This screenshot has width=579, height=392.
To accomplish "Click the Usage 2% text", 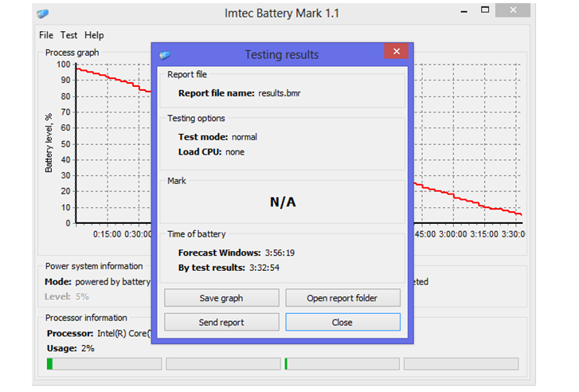I will click(x=71, y=348).
